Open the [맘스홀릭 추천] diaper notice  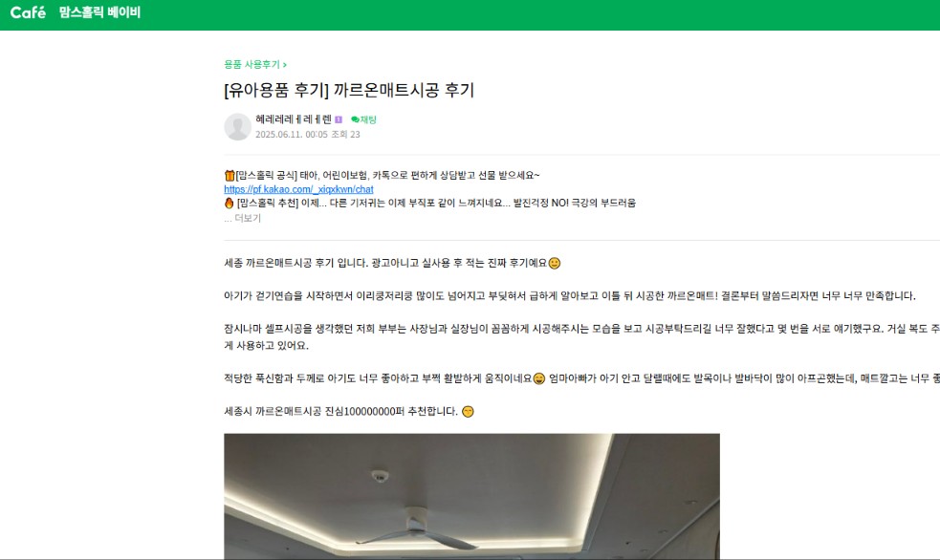pyautogui.click(x=436, y=203)
